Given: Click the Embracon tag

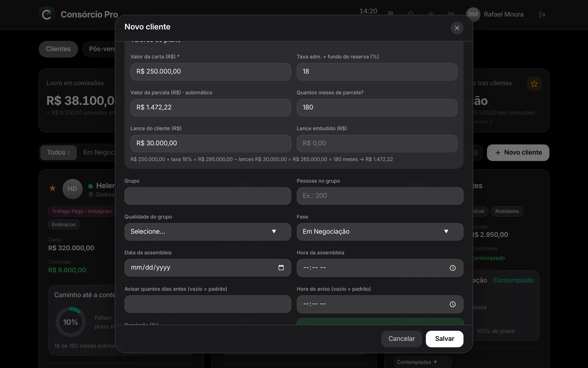Looking at the screenshot, I should [64, 224].
